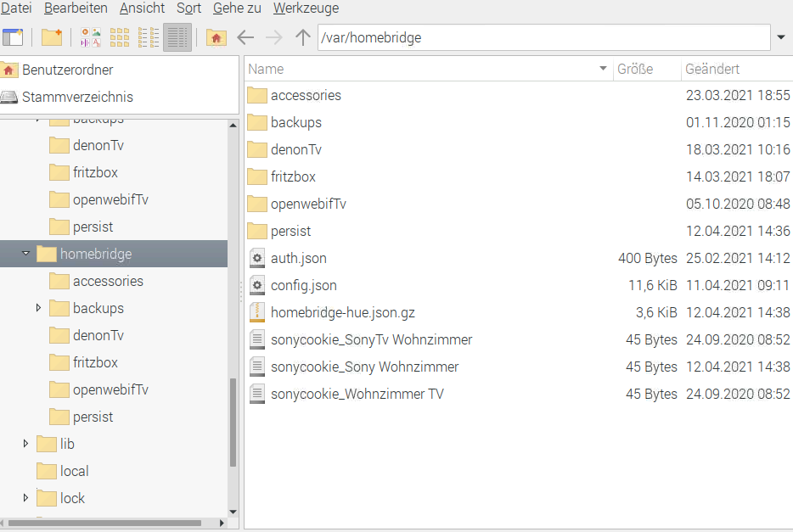Navigate forward with the right arrow

[x=273, y=37]
